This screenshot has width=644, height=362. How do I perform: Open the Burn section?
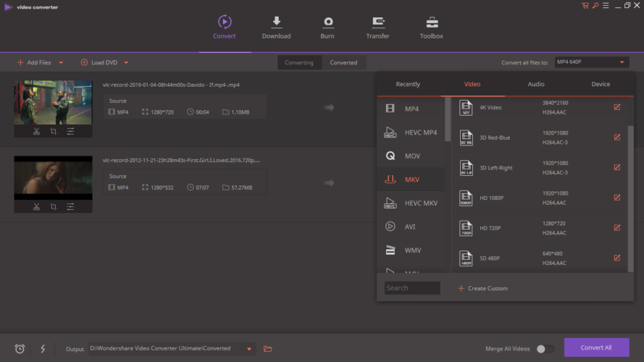tap(327, 28)
